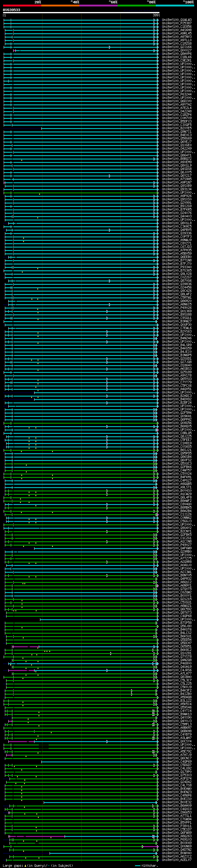Viewport: 197px width, 868px height.
Task: Open hit UniRef100_Q1WLW3
Action: pos(177,20)
